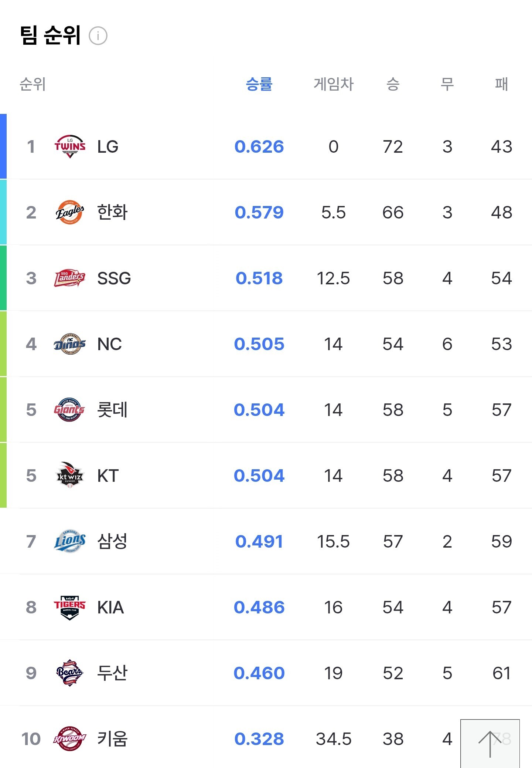
Task: Open the SSG Landers logo
Action: 70,278
